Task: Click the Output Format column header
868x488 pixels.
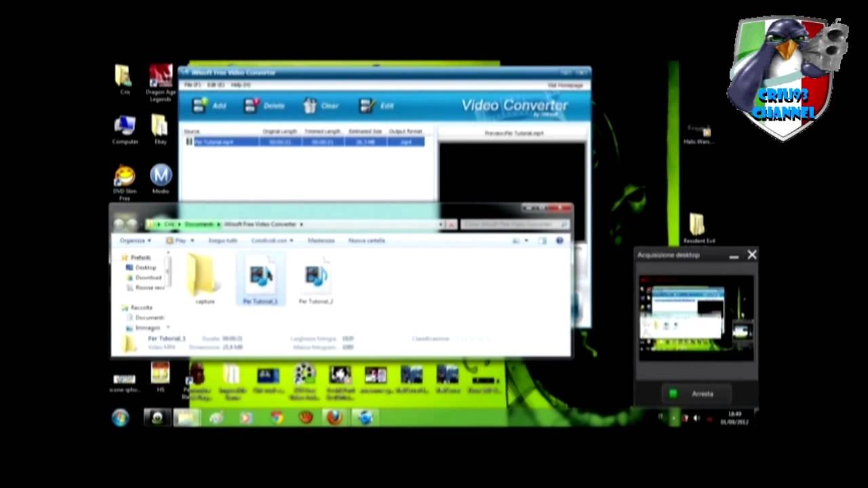Action: pyautogui.click(x=406, y=131)
